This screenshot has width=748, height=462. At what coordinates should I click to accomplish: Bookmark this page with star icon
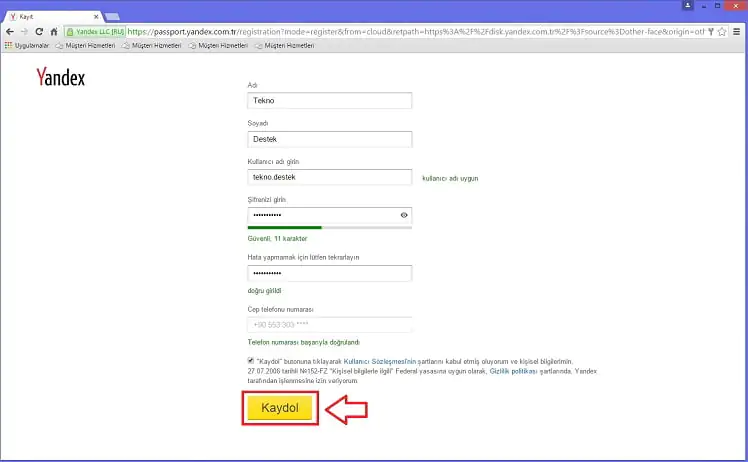click(x=722, y=32)
